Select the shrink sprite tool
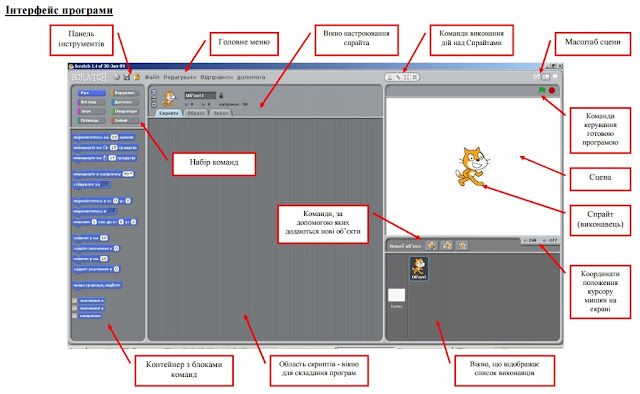 (415, 77)
